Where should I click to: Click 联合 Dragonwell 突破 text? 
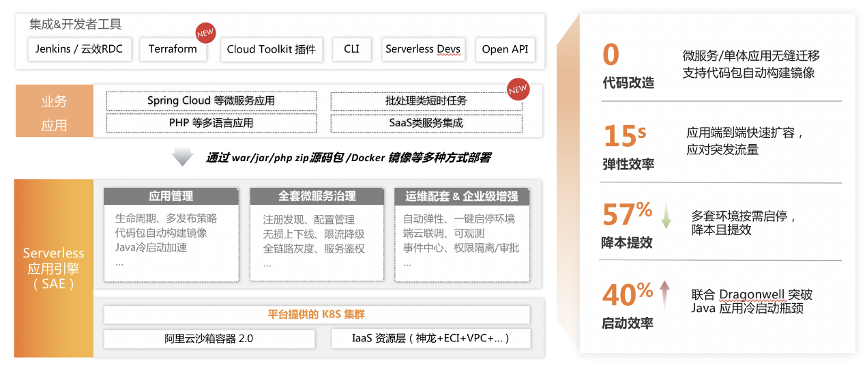point(752,294)
